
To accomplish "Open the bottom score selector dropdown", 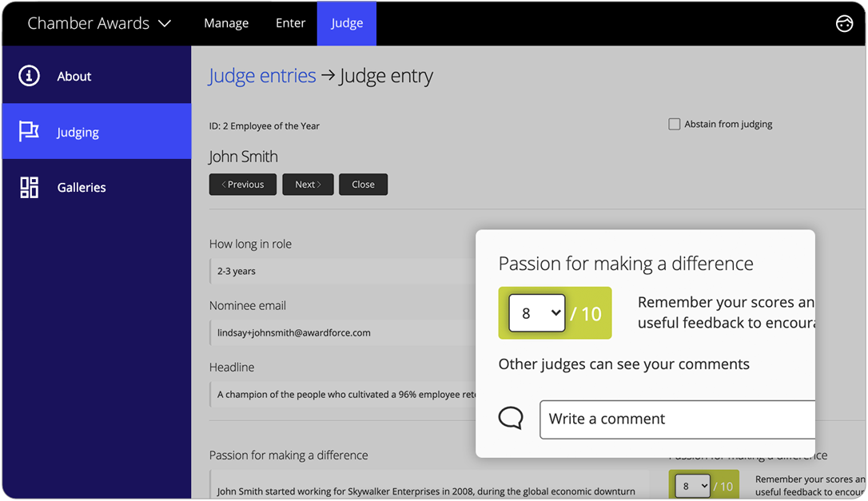I will click(x=691, y=485).
